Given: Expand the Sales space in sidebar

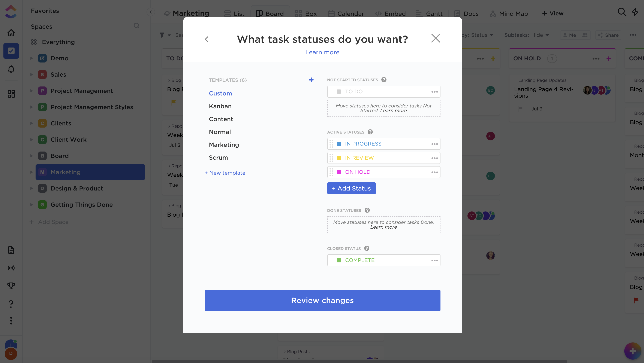Looking at the screenshot, I should pos(31,74).
